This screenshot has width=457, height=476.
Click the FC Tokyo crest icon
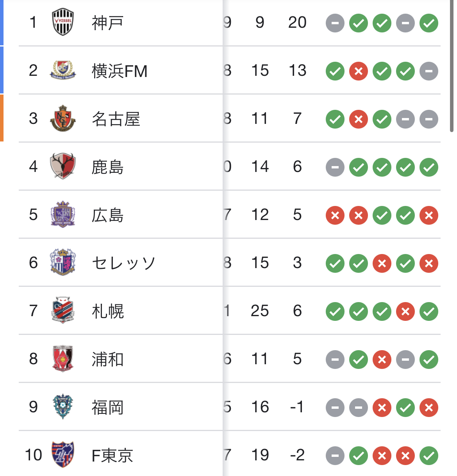coord(63,455)
